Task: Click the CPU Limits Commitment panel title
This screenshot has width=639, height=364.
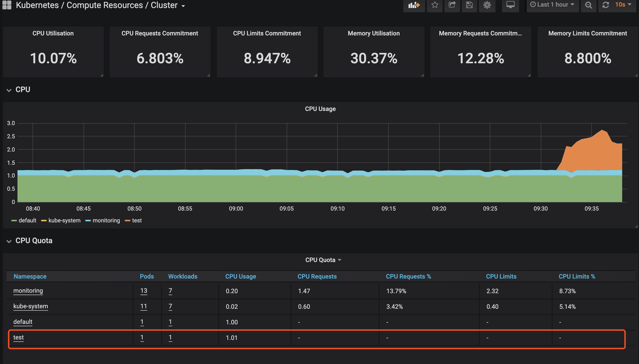Action: (267, 33)
